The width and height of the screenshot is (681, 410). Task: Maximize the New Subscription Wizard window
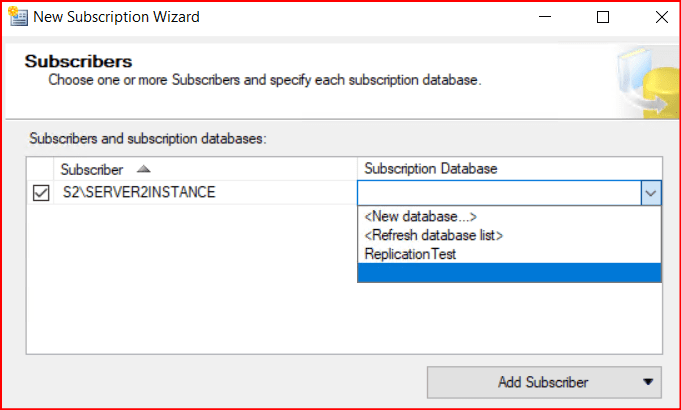click(x=602, y=17)
